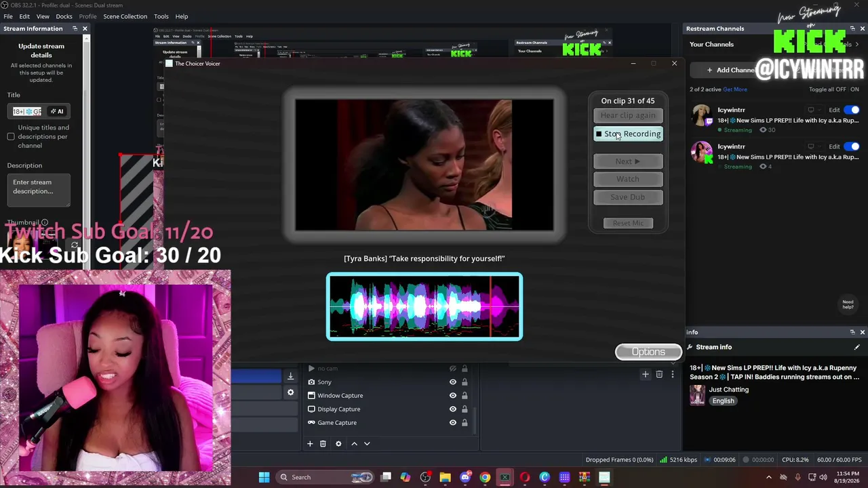Hide the Display Capture source
The width and height of the screenshot is (868, 488).
(x=453, y=409)
